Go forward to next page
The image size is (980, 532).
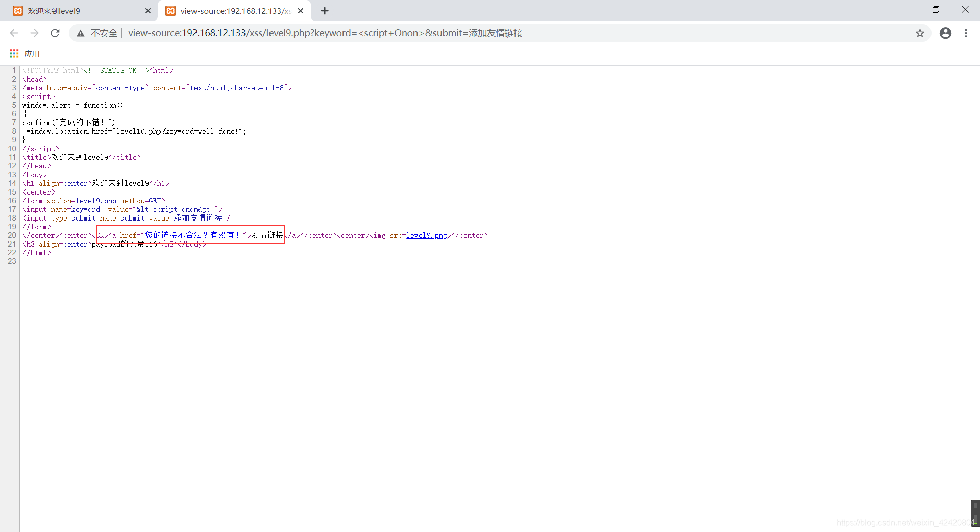click(x=34, y=33)
